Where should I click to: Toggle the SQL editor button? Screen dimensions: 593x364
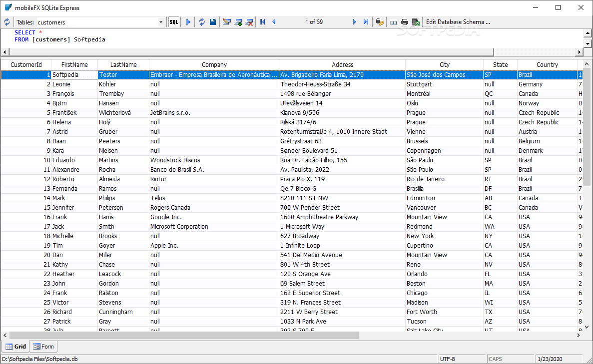(x=173, y=22)
